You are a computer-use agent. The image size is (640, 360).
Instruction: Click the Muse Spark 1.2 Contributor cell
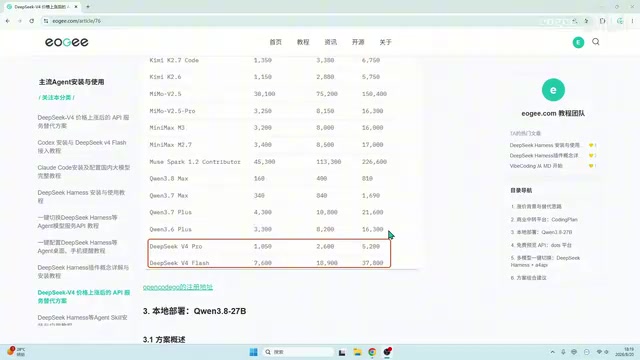pyautogui.click(x=195, y=162)
